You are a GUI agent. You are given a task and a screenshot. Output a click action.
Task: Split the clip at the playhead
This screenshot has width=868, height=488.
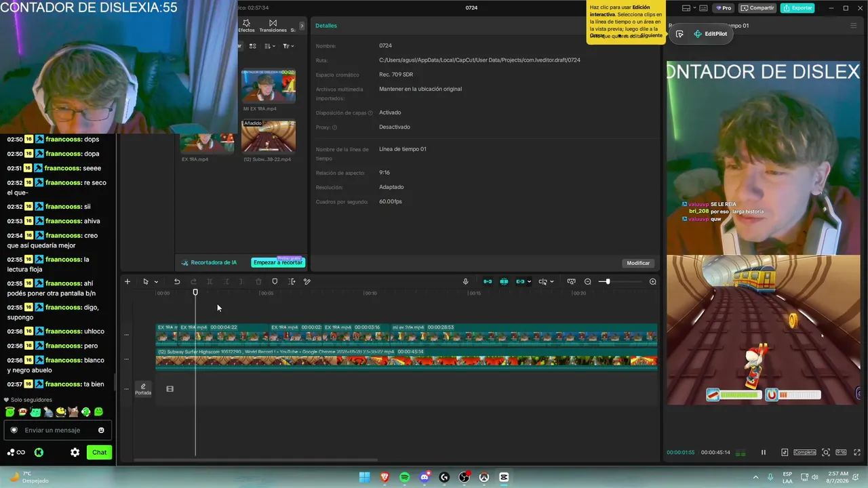coord(210,281)
